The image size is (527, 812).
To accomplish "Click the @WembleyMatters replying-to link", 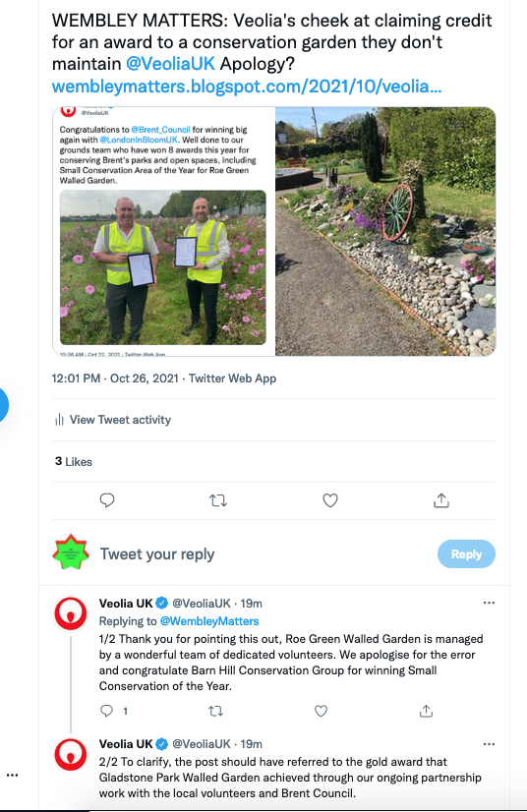I will click(x=209, y=621).
